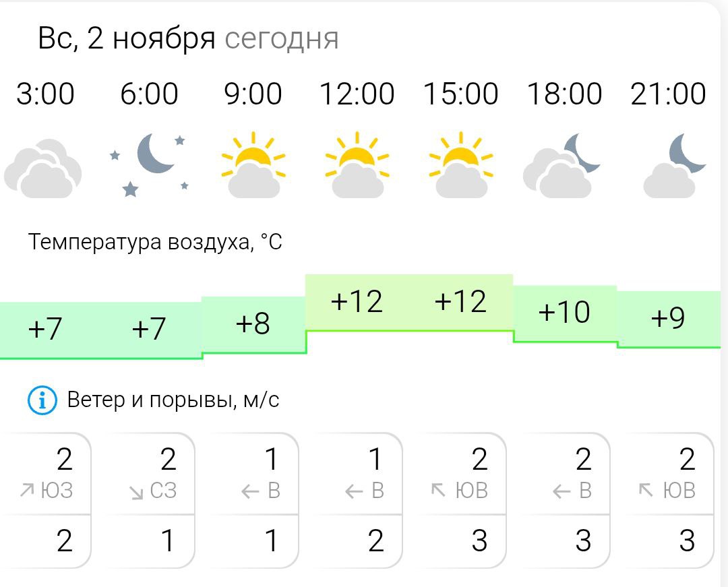Click the cloudy weather icon at 3:00
Viewport: 728px width, 587px height.
tap(43, 166)
